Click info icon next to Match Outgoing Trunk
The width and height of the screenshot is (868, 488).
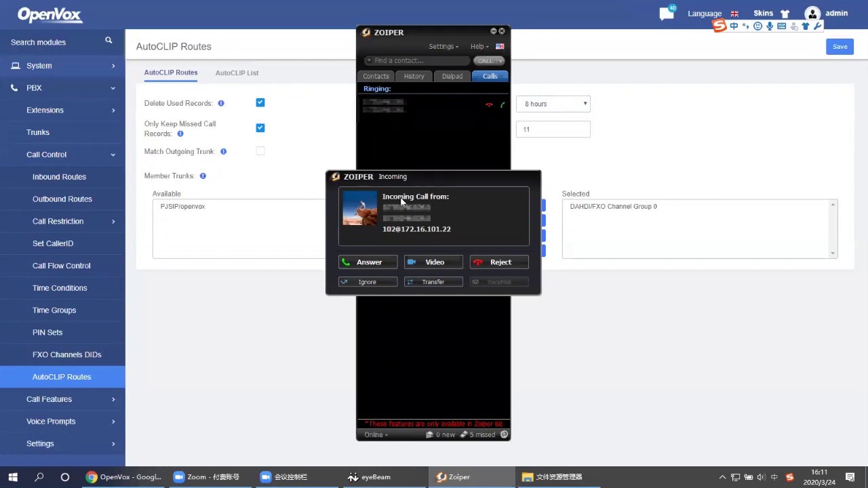pos(224,152)
